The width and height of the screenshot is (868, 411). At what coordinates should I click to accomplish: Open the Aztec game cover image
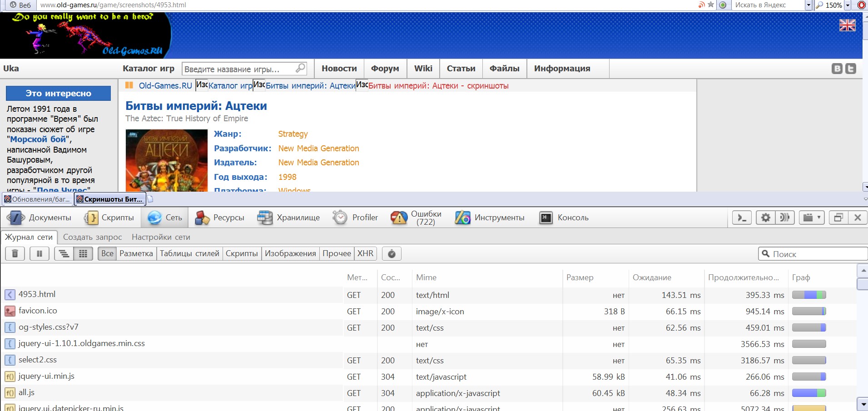(x=167, y=160)
